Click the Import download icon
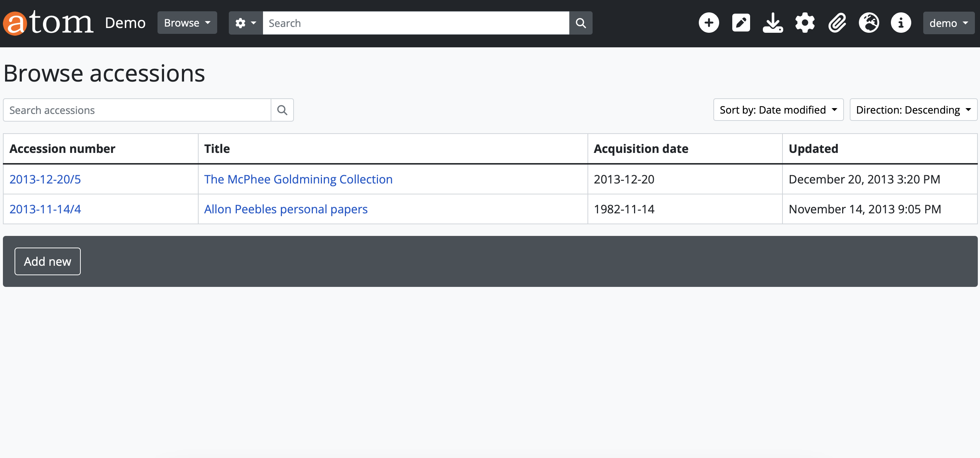This screenshot has width=980, height=458. [x=772, y=23]
